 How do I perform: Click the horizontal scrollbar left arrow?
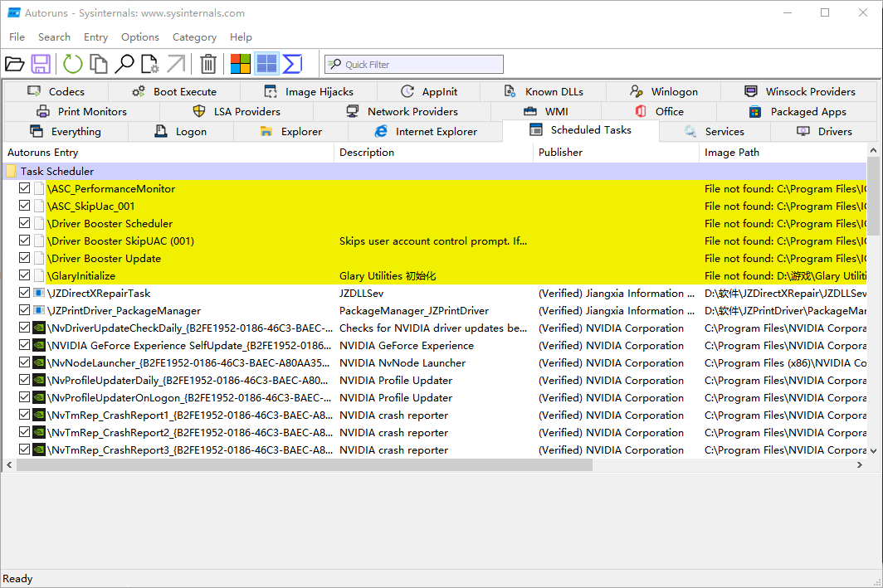point(9,464)
